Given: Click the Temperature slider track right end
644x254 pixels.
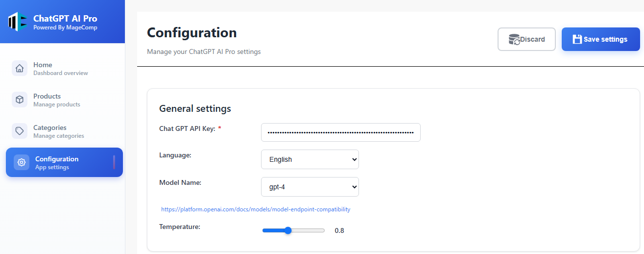Looking at the screenshot, I should click(322, 230).
